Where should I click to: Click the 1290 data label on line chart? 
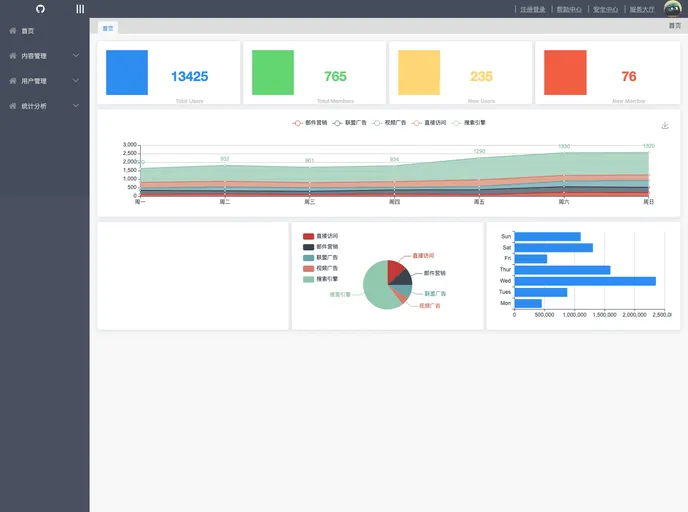point(479,151)
